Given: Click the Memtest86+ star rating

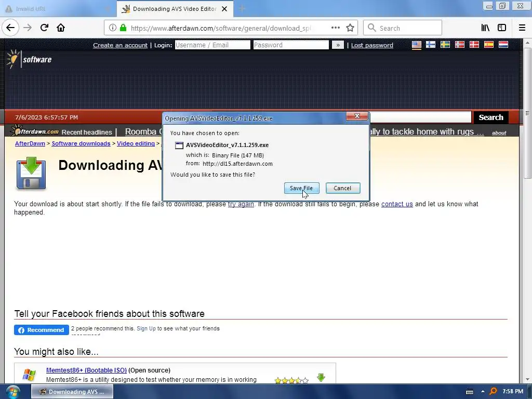Looking at the screenshot, I should point(291,380).
